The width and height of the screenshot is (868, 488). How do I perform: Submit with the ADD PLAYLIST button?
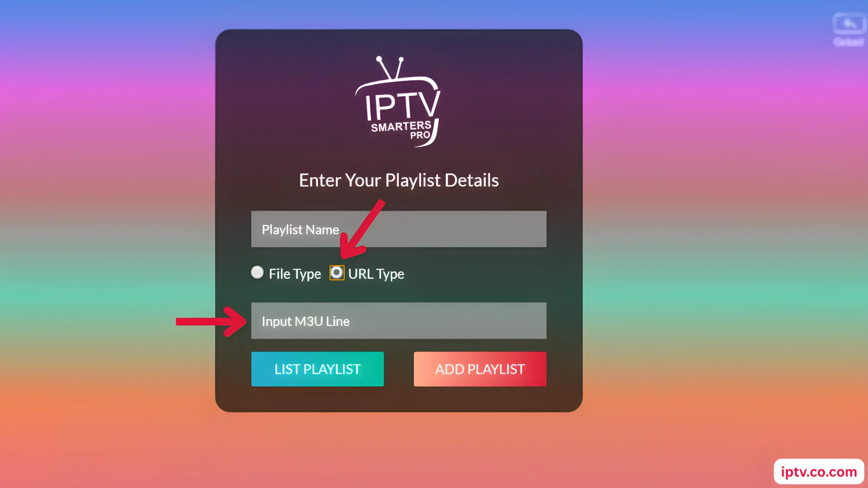(x=480, y=369)
